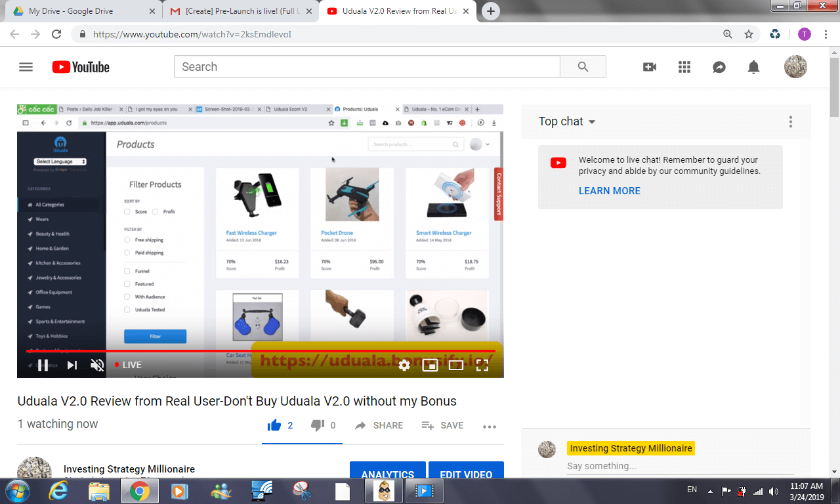Image resolution: width=840 pixels, height=504 pixels.
Task: Unmute the video speaker icon
Action: point(97,366)
